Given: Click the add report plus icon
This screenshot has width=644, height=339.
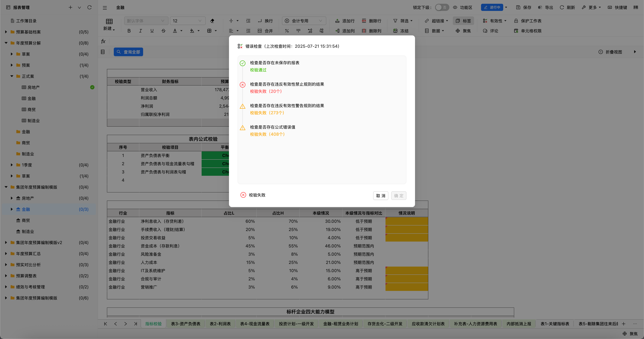Looking at the screenshot, I should coord(70,8).
